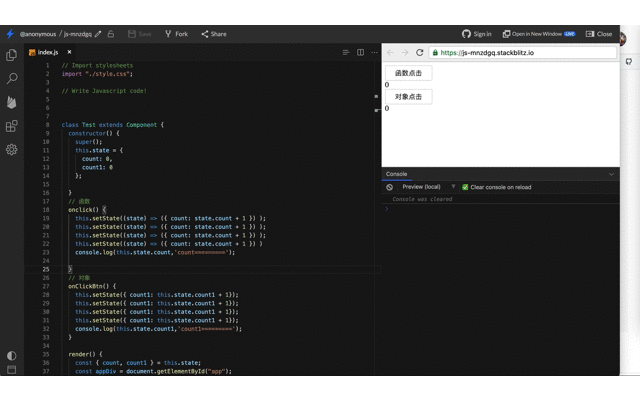Open preview in new window

coord(538,34)
